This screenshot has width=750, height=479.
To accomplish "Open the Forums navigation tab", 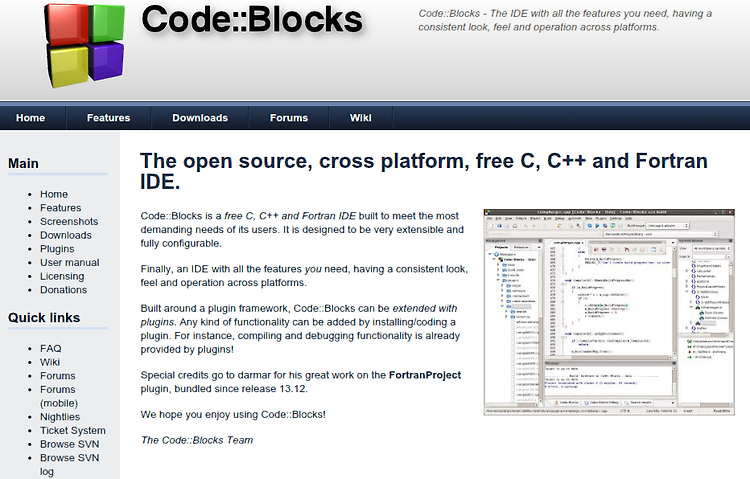I will 288,118.
